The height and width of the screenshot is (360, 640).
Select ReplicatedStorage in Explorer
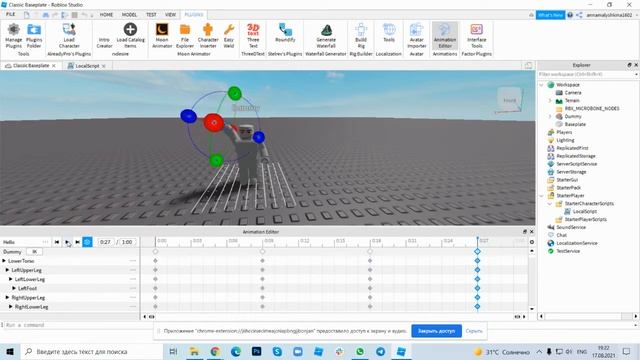click(x=576, y=156)
